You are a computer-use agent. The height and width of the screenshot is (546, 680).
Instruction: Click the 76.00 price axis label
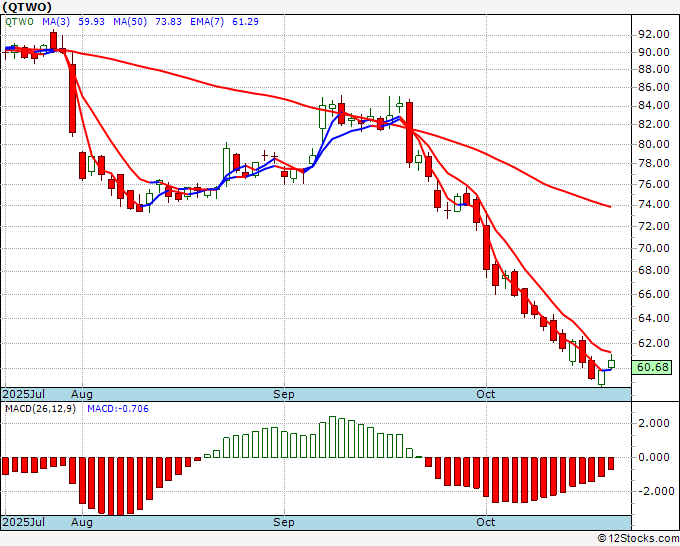coord(654,184)
